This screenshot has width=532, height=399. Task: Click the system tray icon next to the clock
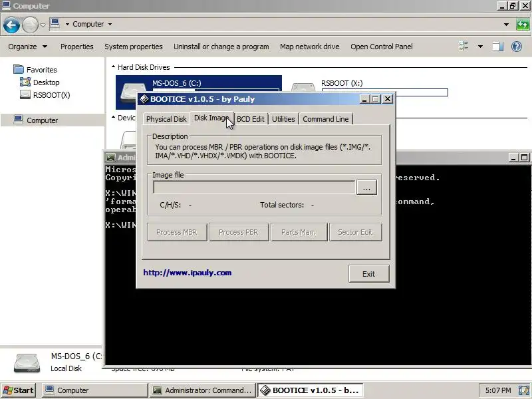[523, 390]
